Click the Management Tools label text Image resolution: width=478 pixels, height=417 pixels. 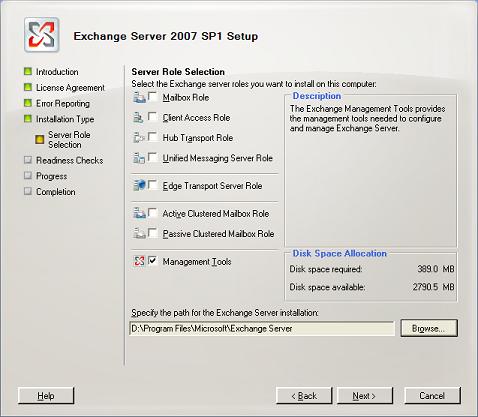coord(197,262)
